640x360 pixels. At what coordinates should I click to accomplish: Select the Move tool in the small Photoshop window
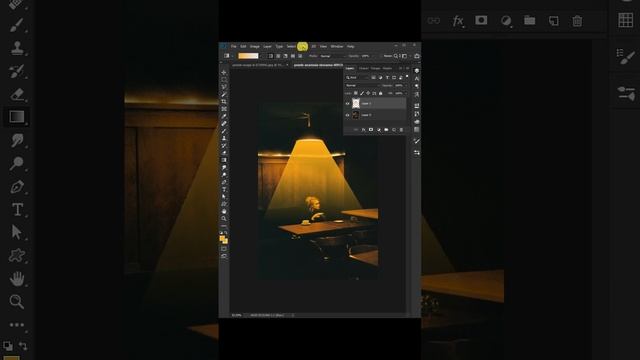(224, 73)
